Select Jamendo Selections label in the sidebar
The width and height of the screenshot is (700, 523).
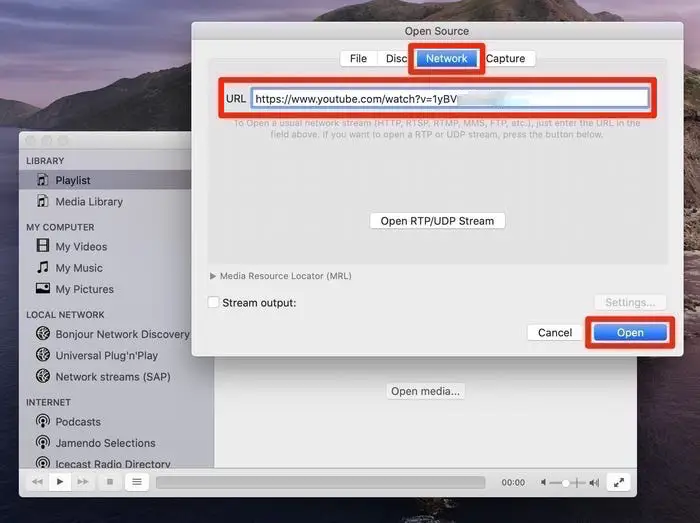tap(105, 443)
